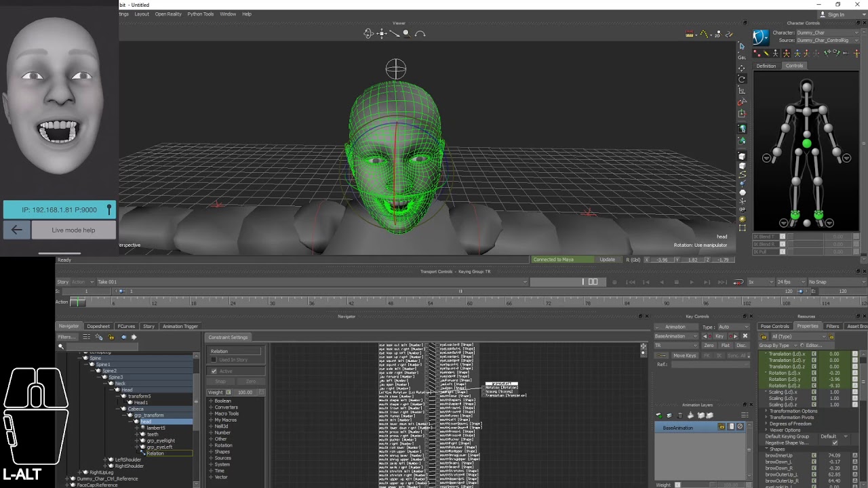Click the key icon beside Move Keys
This screenshot has height=488, width=868.
point(662,355)
